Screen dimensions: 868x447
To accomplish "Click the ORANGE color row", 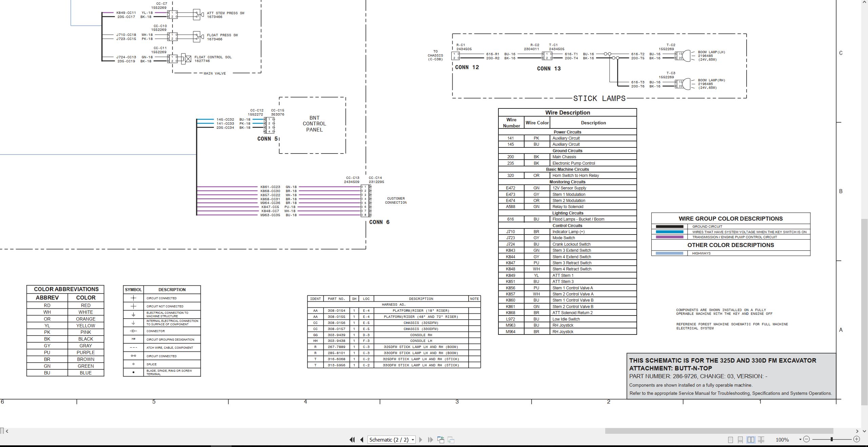I will pyautogui.click(x=65, y=319).
